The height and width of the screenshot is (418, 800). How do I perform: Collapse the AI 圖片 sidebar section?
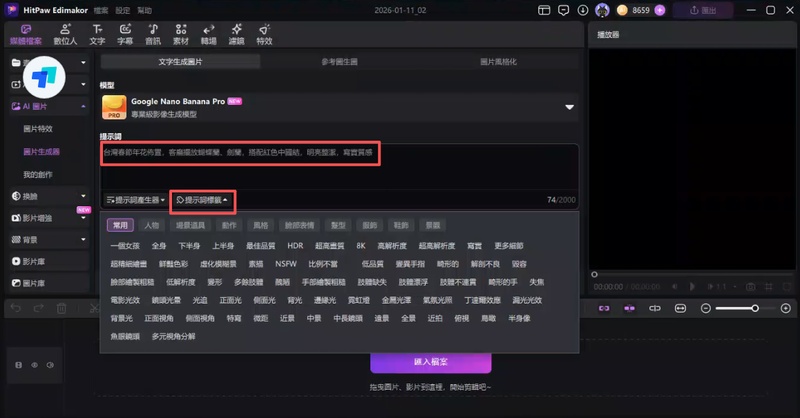coord(83,106)
